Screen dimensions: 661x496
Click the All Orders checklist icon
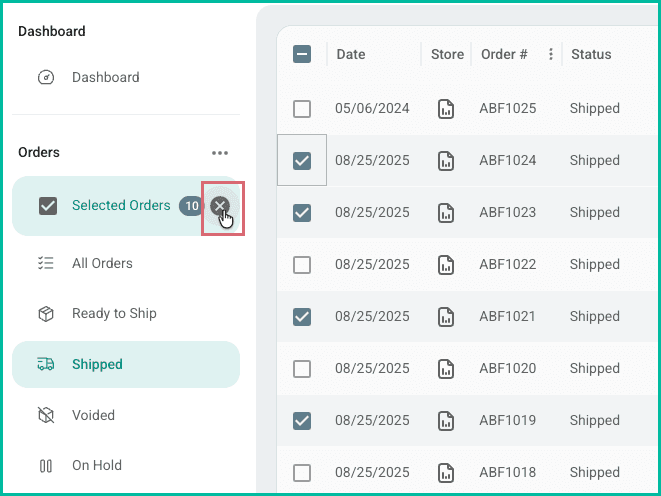coord(46,263)
